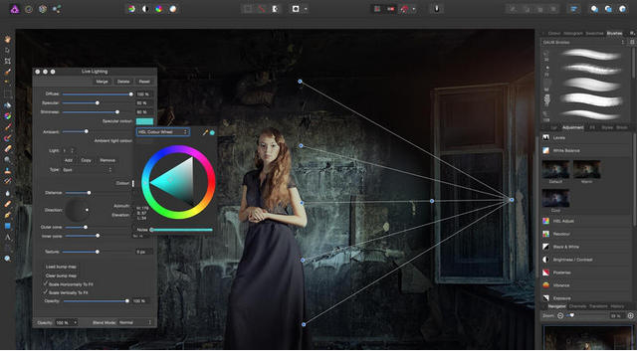
Task: Select the Flood Fill tool
Action: click(x=7, y=105)
